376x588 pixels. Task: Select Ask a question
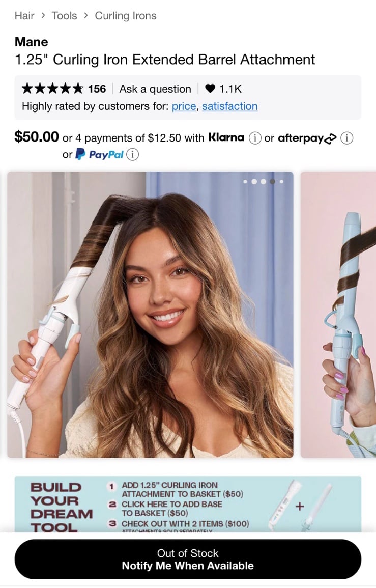point(155,89)
